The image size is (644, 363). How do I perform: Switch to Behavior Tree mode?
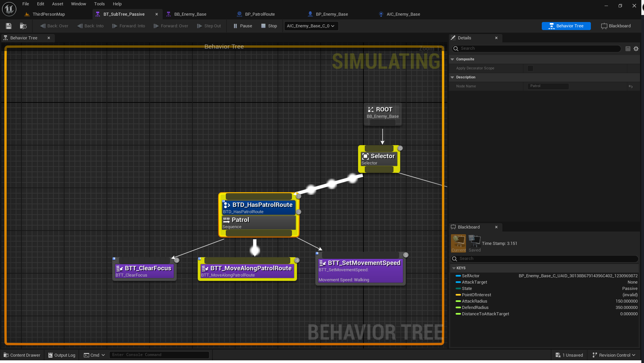point(566,26)
